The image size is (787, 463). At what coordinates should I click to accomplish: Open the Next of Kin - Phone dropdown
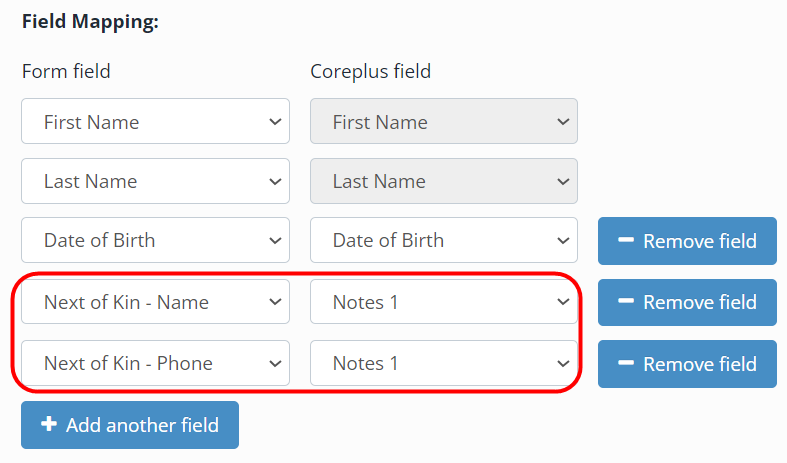coord(156,363)
